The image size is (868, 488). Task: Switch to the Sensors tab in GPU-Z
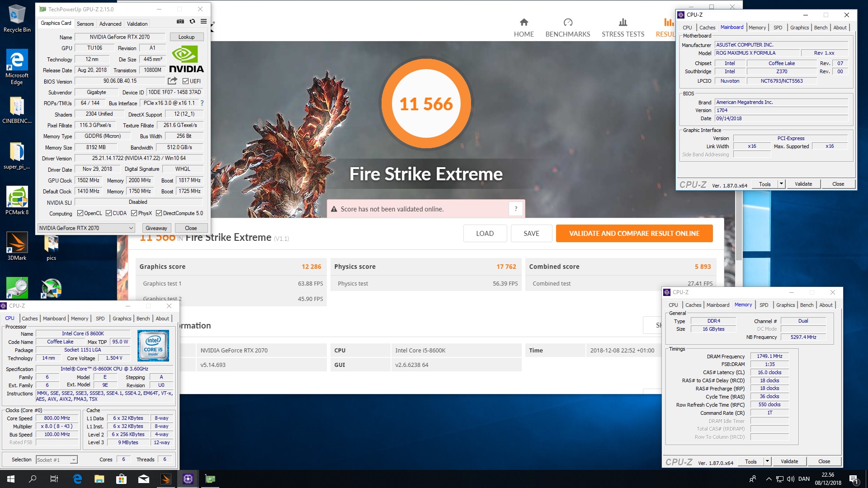click(x=85, y=23)
